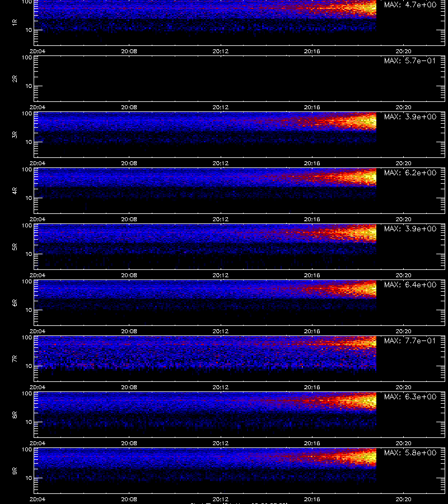Click the MAX: 3.9e+00 label in panel 3R
This screenshot has width=448, height=504.
410,116
